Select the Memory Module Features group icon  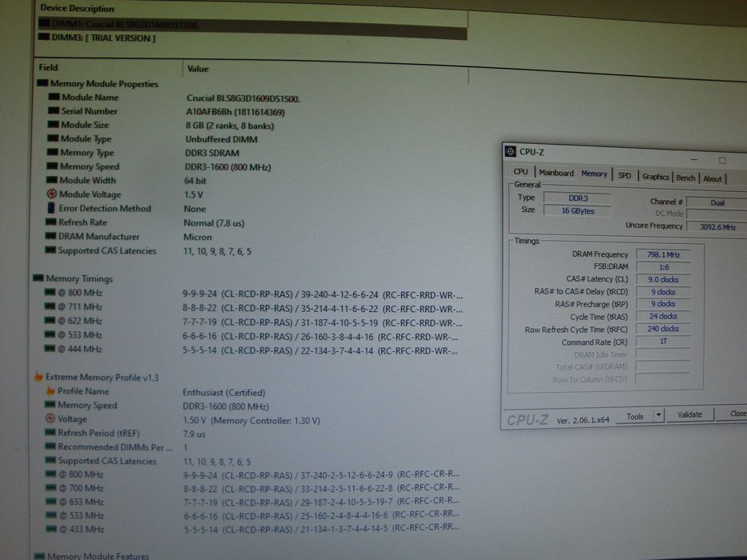click(x=39, y=556)
